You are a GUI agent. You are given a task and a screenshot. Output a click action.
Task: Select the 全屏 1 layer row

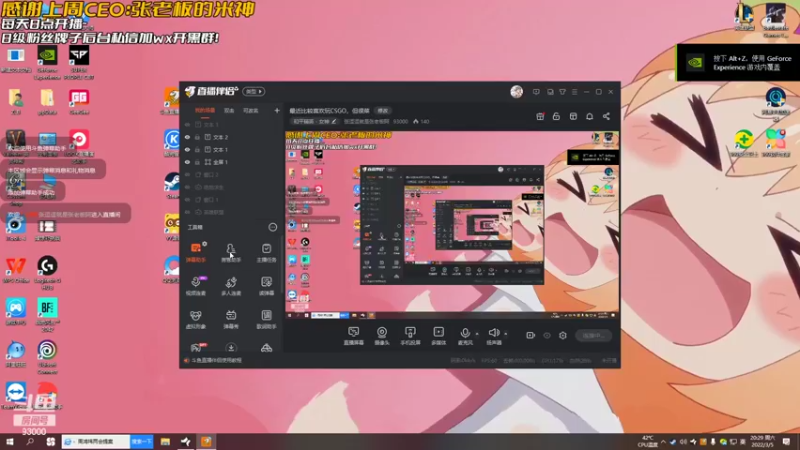[232, 162]
